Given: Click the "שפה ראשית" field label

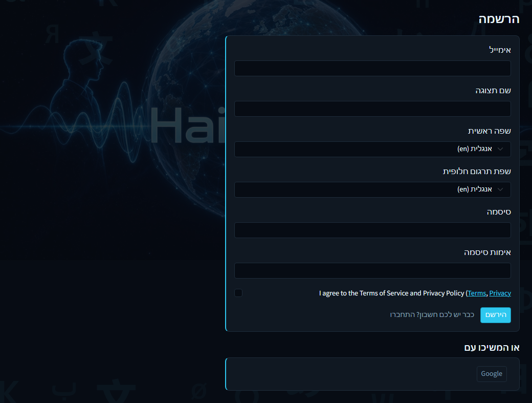Looking at the screenshot, I should 489,131.
